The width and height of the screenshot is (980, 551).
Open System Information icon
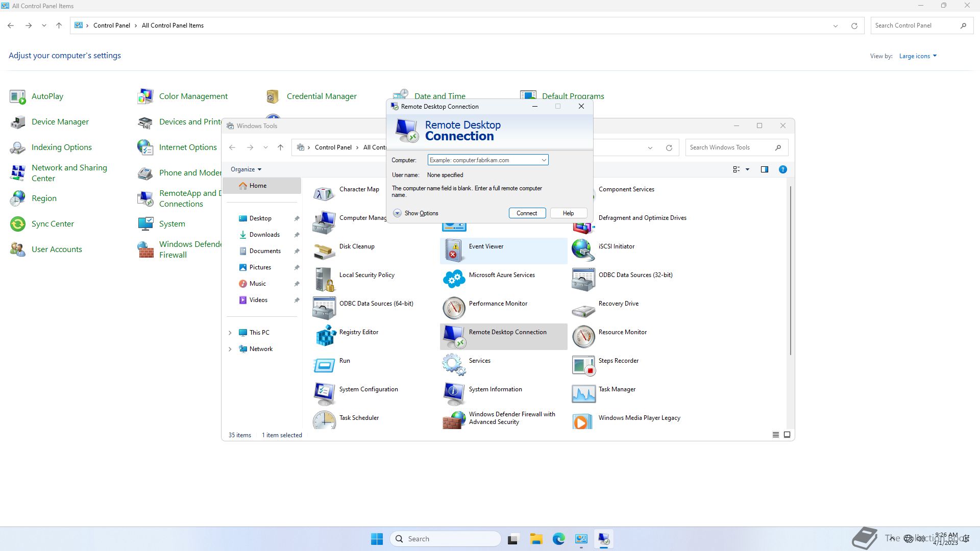(454, 394)
